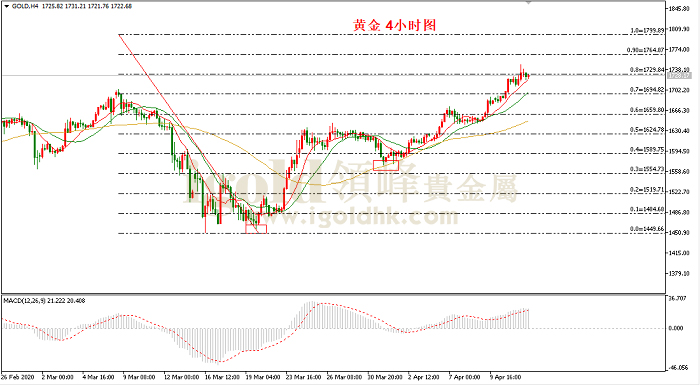Click the GOLD,H4 symbol label
700x385 pixels.
(25, 6)
